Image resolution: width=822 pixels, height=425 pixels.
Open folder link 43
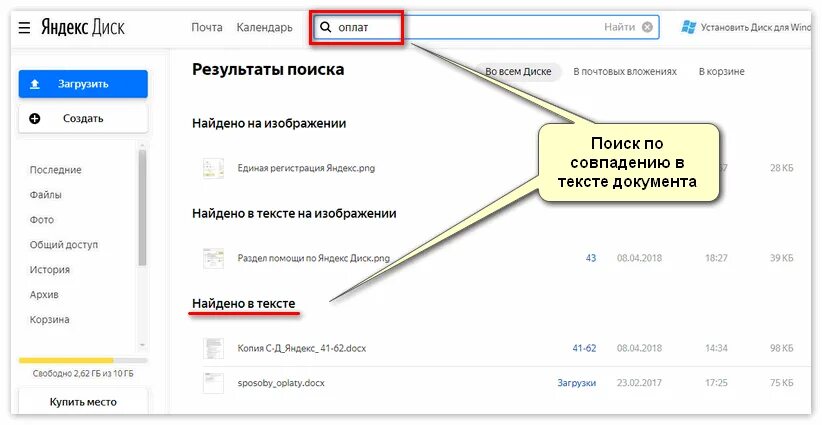[x=591, y=258]
